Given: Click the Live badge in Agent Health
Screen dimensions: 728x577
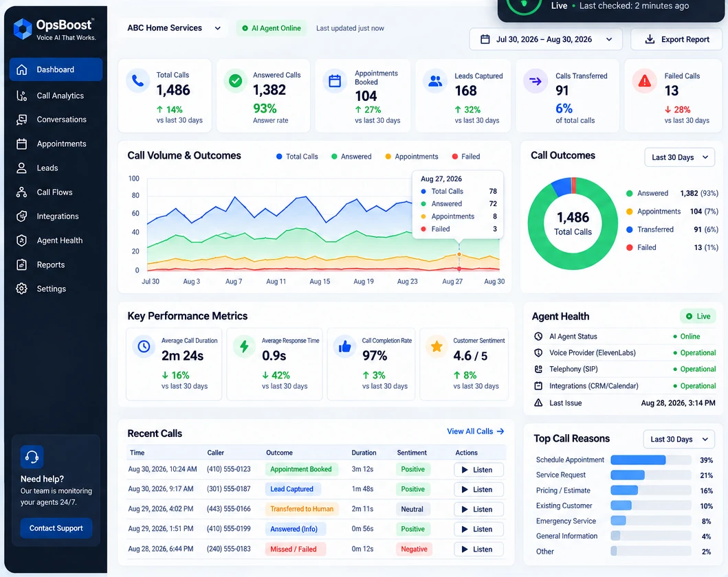Looking at the screenshot, I should 698,317.
